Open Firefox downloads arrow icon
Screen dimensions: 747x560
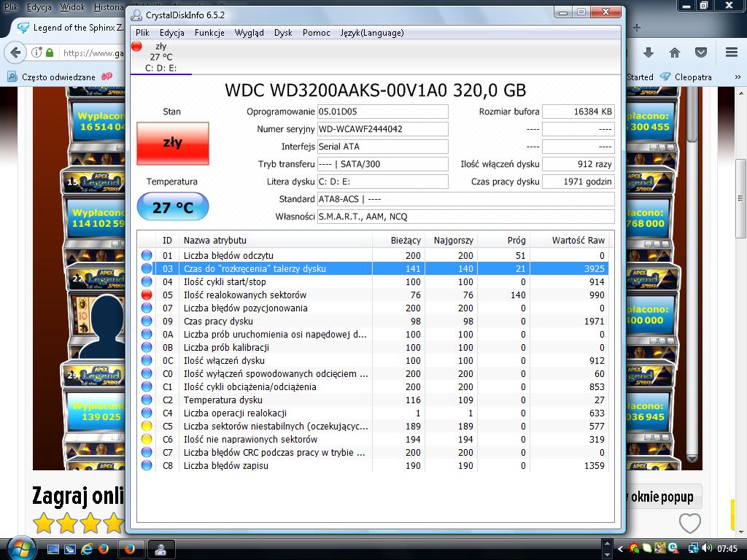coord(649,52)
